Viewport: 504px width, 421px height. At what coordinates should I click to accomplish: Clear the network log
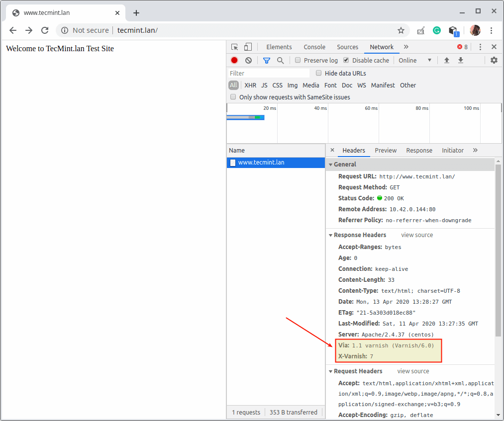tap(248, 60)
